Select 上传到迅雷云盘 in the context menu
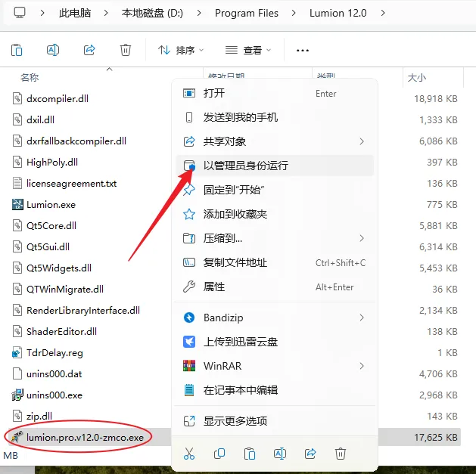Viewport: 476px width, 474px height. tap(275, 342)
